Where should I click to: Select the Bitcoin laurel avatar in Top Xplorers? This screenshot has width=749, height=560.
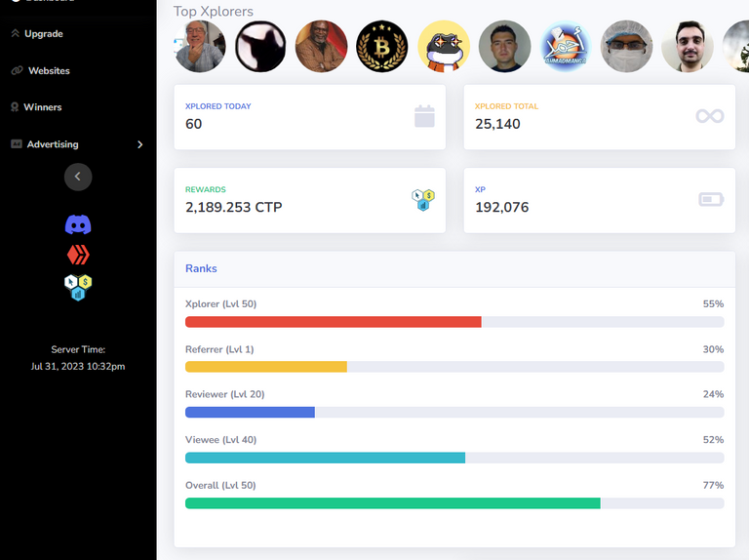pos(382,47)
